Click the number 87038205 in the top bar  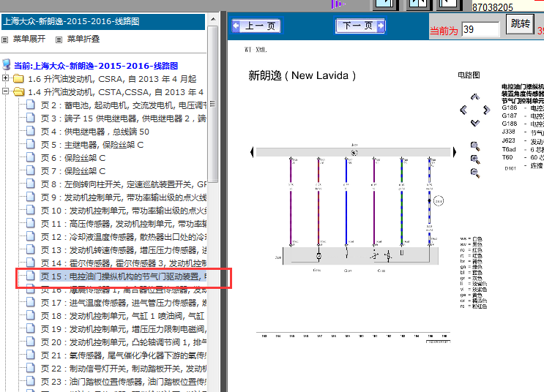(x=492, y=7)
